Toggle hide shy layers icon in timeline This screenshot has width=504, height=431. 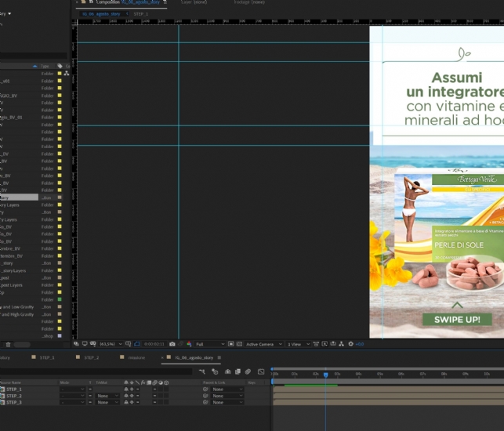tap(227, 371)
